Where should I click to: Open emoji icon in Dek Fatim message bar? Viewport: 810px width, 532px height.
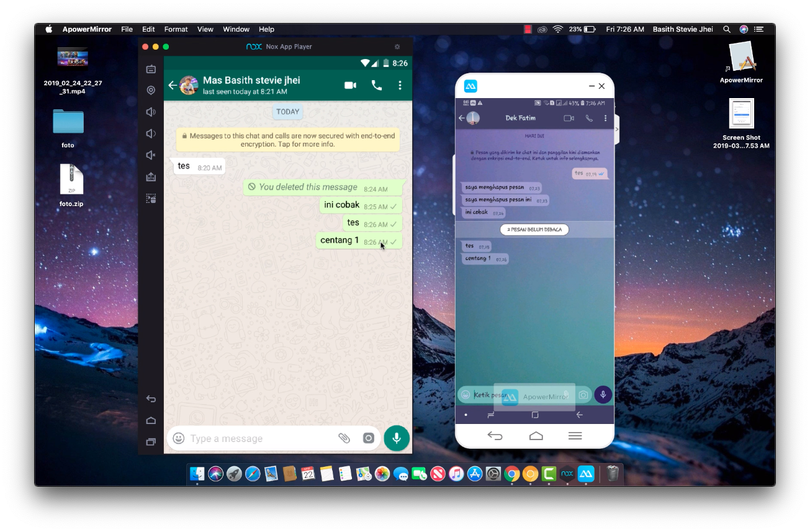(466, 395)
